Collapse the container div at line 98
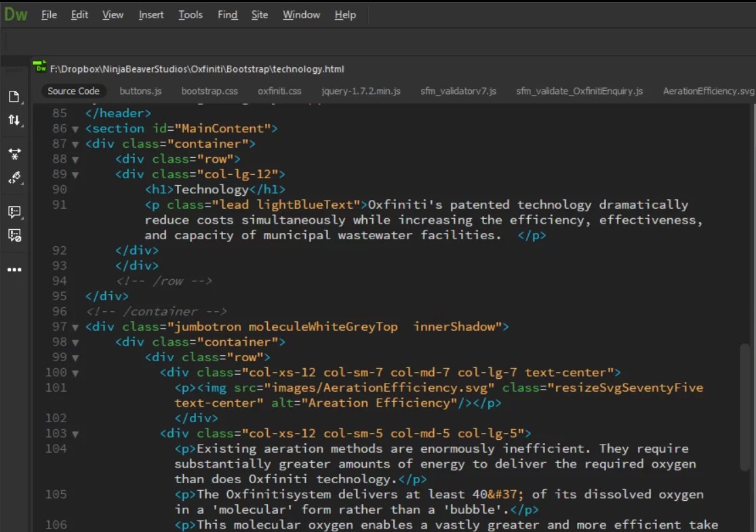756x532 pixels. coord(75,343)
